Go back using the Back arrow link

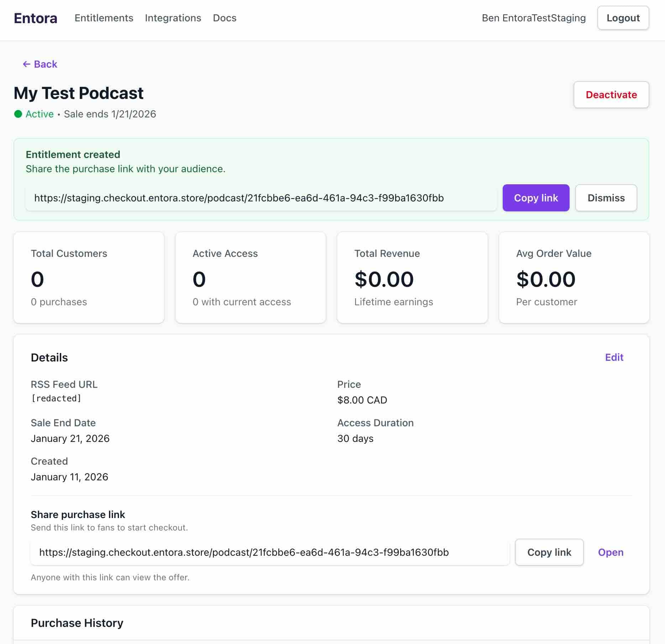pyautogui.click(x=40, y=64)
